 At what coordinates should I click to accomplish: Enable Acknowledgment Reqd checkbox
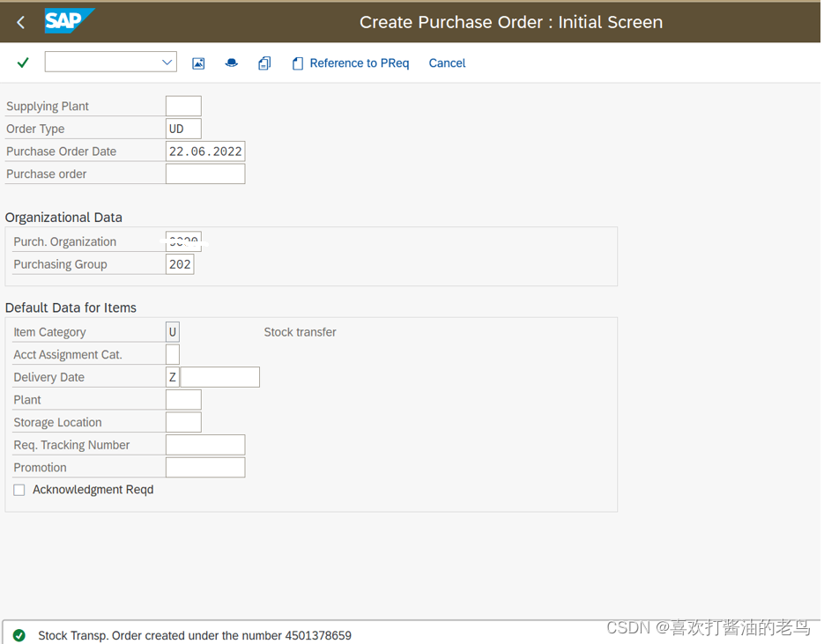click(19, 490)
